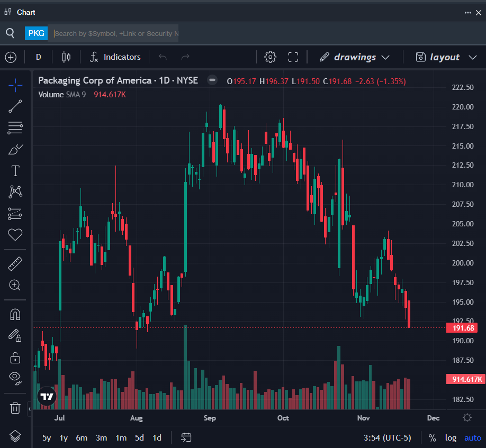Screen dimensions: 486x448
Task: Open the candlestick chart style selector
Action: coord(66,57)
